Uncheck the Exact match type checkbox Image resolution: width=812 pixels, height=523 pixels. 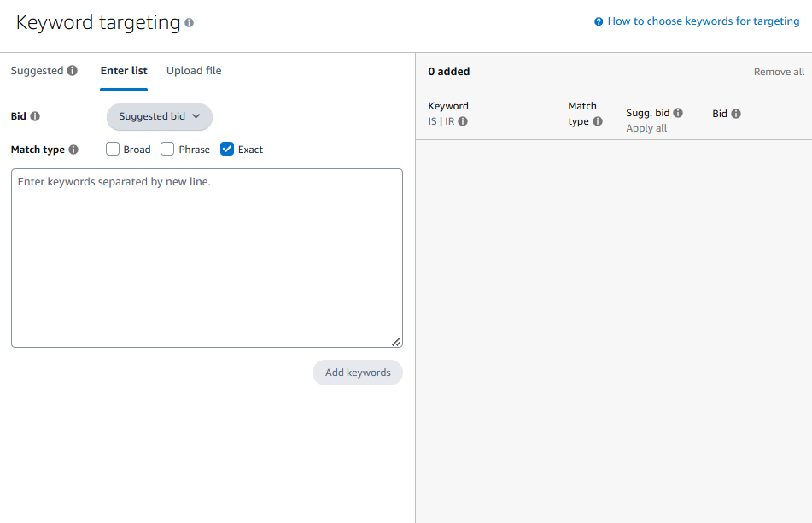click(227, 149)
